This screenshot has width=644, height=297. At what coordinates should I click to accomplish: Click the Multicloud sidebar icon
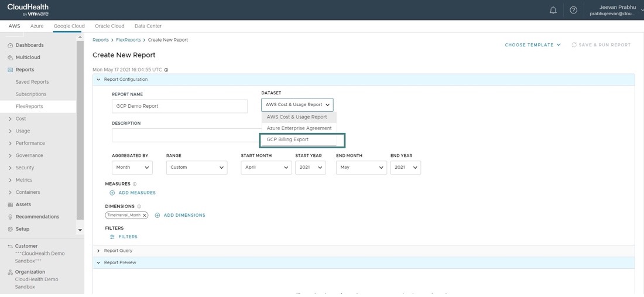click(11, 57)
